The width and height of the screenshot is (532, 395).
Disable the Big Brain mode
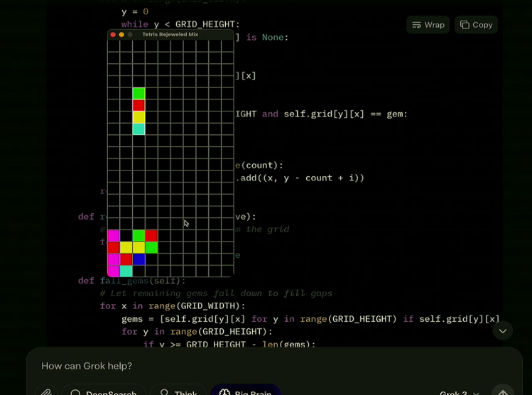point(245,391)
